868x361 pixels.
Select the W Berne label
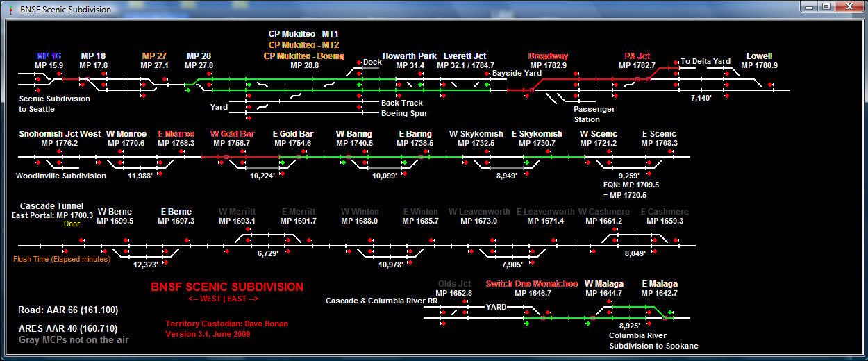(x=115, y=212)
